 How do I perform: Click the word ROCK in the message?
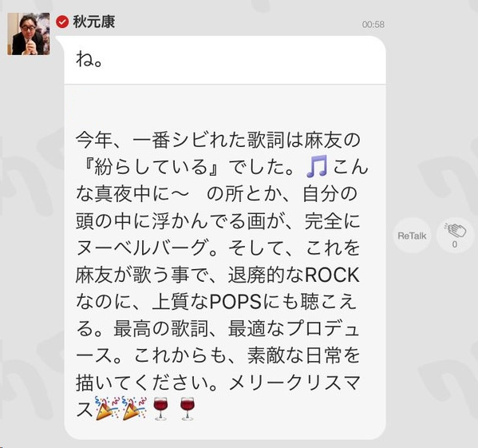pyautogui.click(x=332, y=275)
